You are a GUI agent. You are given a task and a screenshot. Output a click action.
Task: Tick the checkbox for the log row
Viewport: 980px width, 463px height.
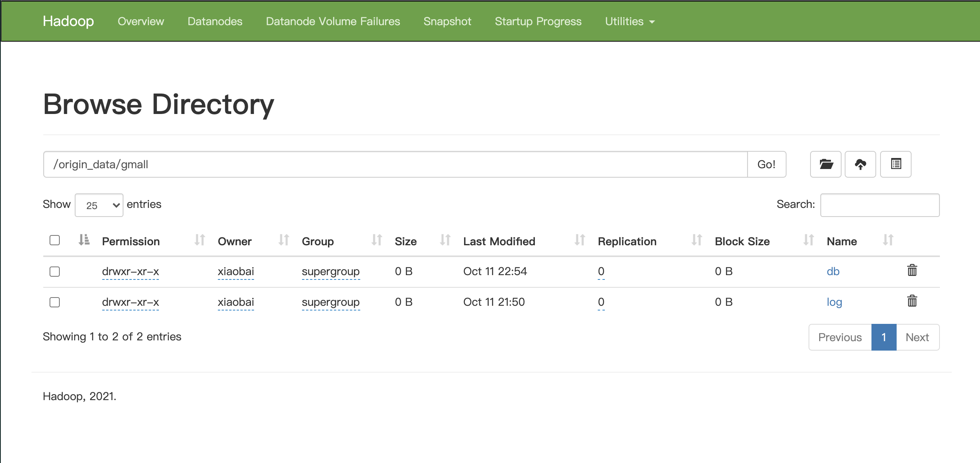tap(55, 302)
